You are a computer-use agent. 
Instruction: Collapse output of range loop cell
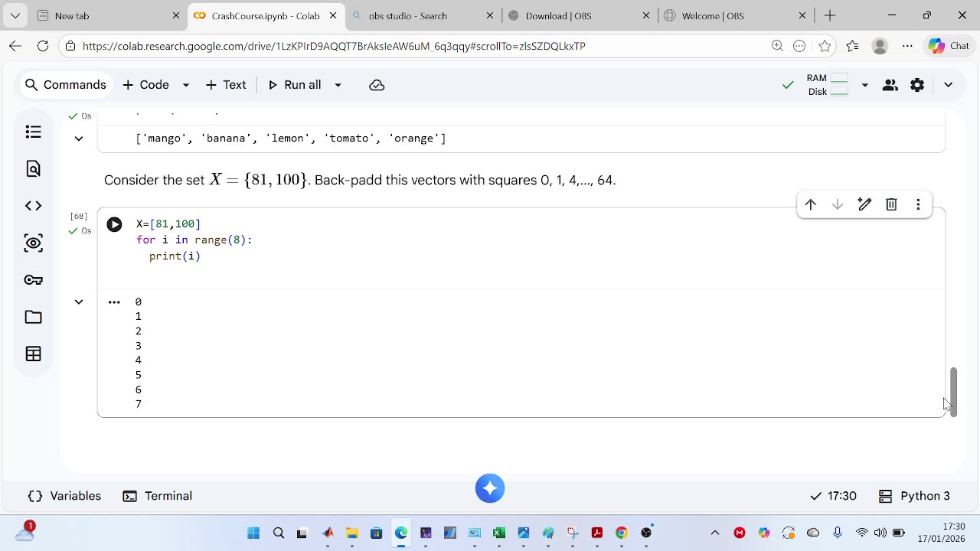pos(79,302)
